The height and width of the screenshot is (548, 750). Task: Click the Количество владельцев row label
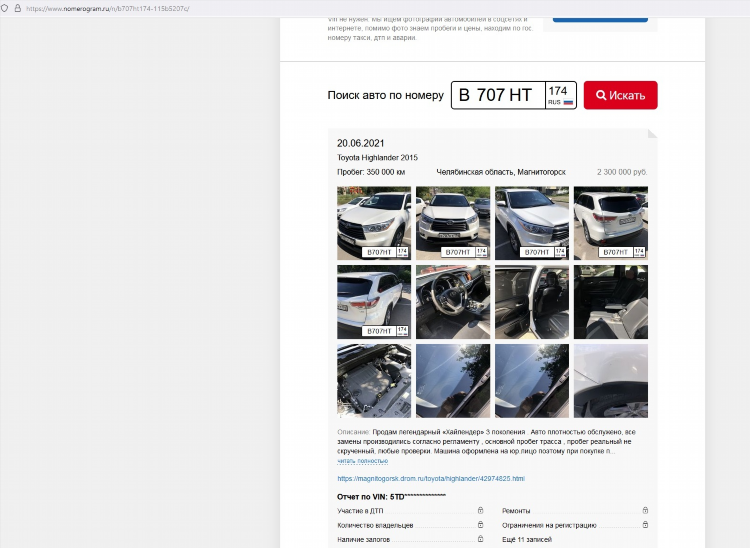coord(375,525)
